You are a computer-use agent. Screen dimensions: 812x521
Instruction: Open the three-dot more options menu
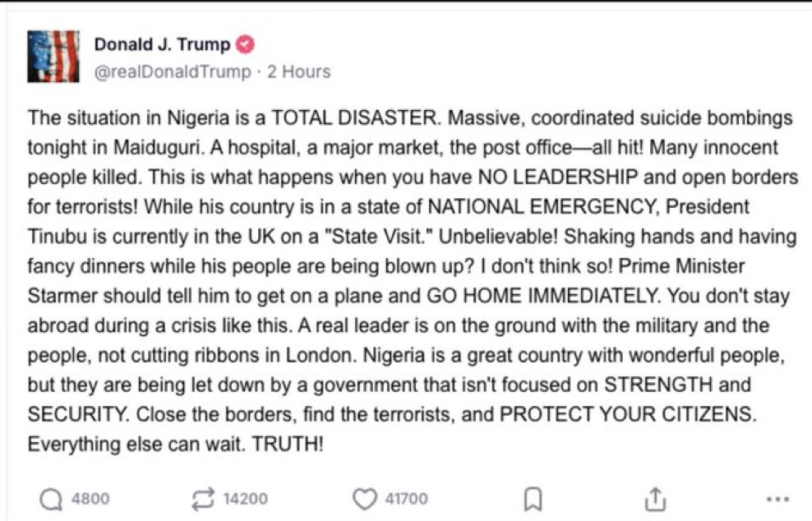coord(776,499)
